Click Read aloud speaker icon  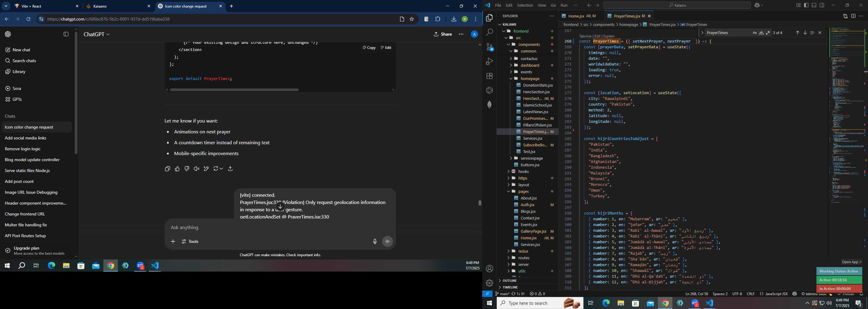click(197, 169)
